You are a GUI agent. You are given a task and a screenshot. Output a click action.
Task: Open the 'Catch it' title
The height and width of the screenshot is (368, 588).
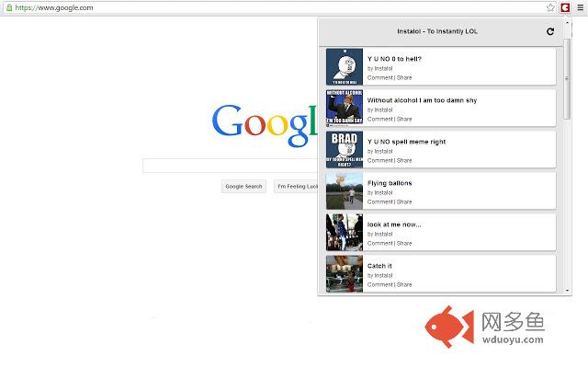tap(379, 266)
